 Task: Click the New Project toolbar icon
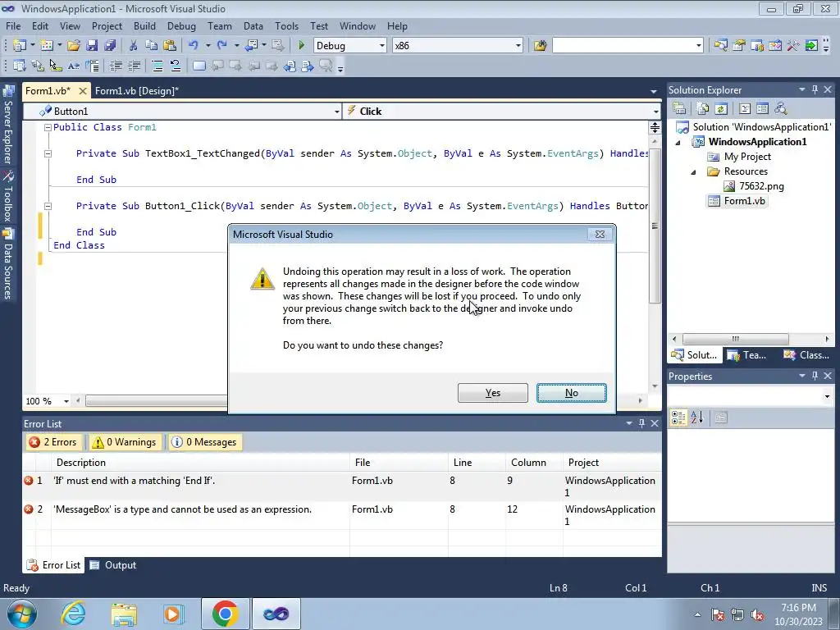20,46
